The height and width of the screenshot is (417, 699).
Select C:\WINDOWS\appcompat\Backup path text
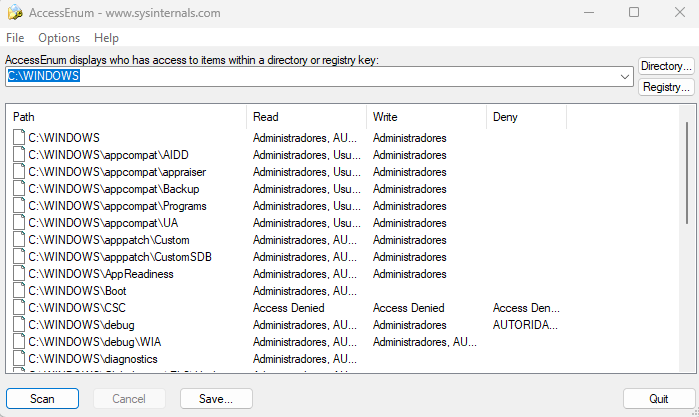click(114, 189)
